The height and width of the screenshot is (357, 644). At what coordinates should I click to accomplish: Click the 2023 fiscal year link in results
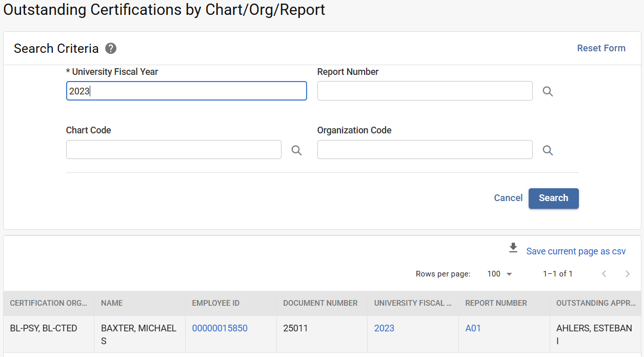coord(384,328)
